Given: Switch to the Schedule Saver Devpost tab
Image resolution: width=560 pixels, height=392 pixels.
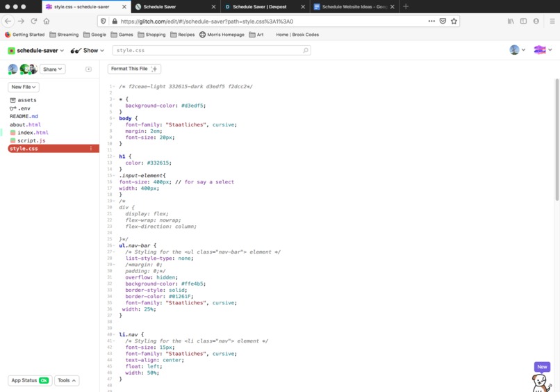Looking at the screenshot, I should coord(265,7).
